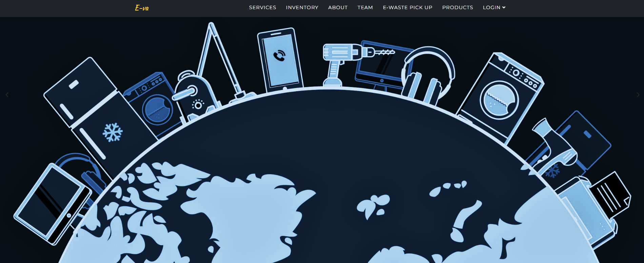
Task: Go to the Services section
Action: 263,7
